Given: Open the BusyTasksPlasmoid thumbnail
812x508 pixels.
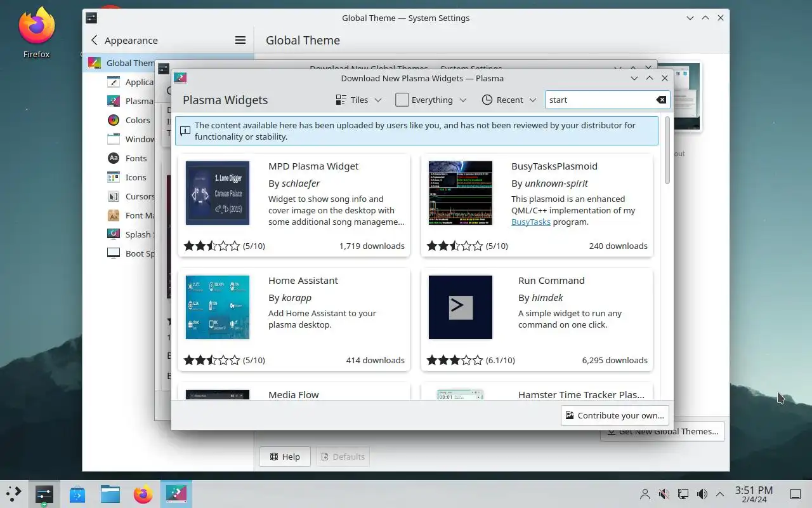Looking at the screenshot, I should click(x=461, y=193).
